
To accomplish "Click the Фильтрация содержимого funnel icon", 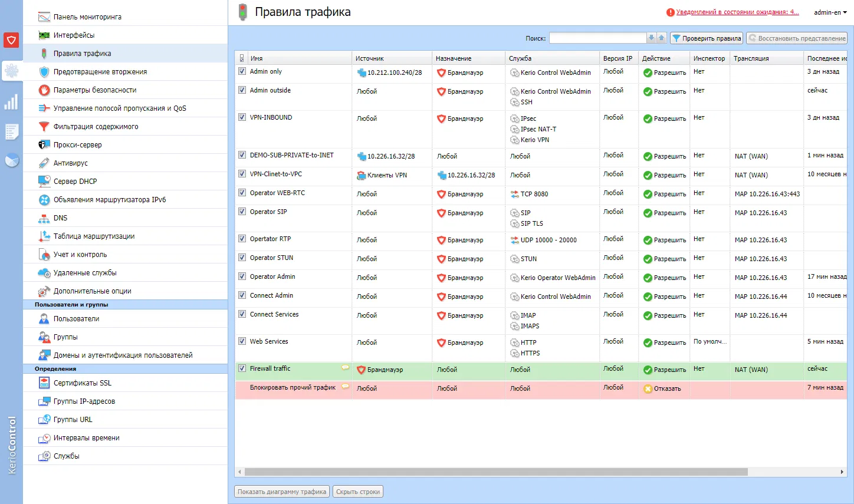I will tap(44, 127).
